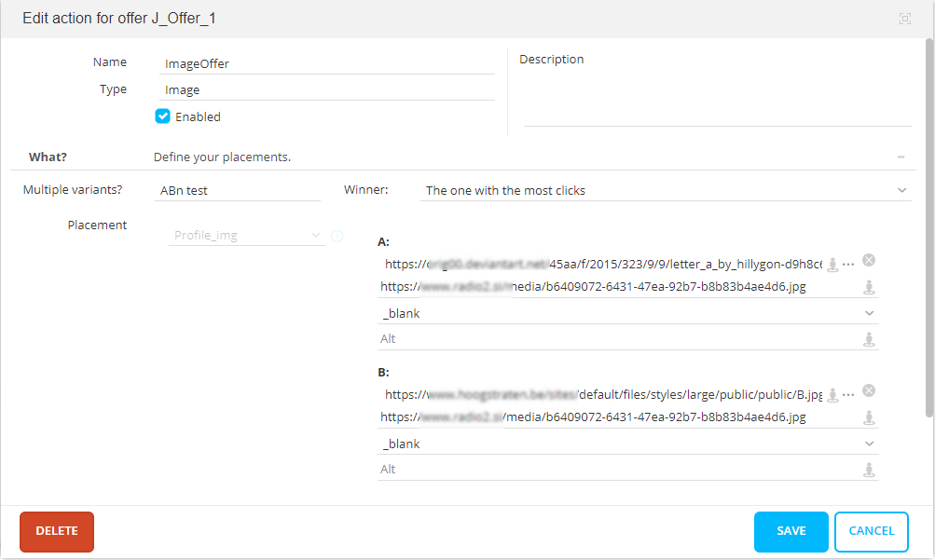Remove variant A with its circled X icon
The width and height of the screenshot is (935, 560).
tap(868, 260)
